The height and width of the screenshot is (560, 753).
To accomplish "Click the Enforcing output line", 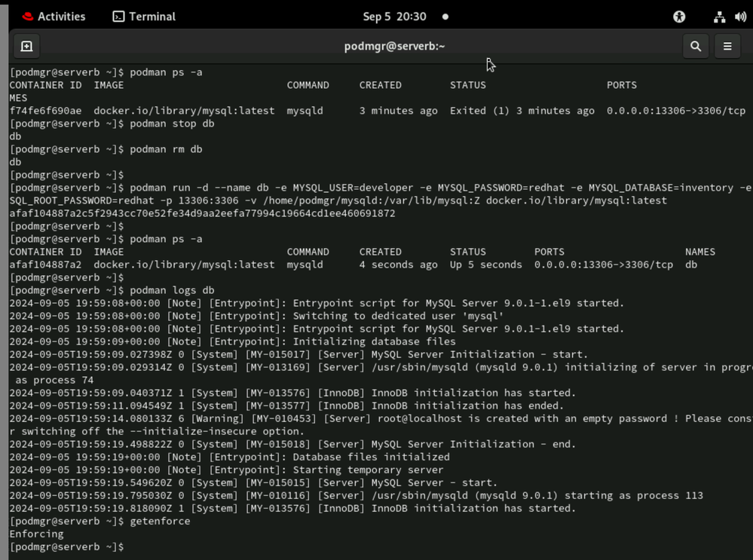I will (x=36, y=534).
